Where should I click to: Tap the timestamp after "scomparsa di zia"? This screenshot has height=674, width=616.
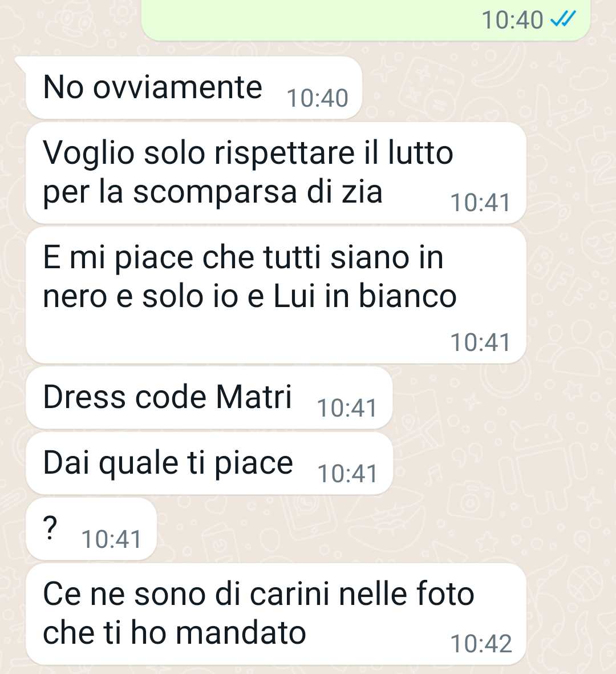[480, 203]
